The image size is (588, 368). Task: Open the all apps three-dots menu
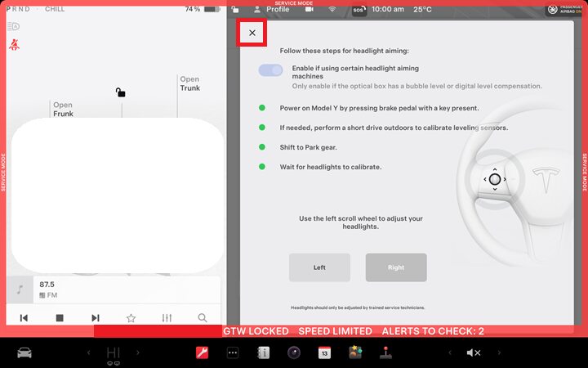(x=232, y=352)
